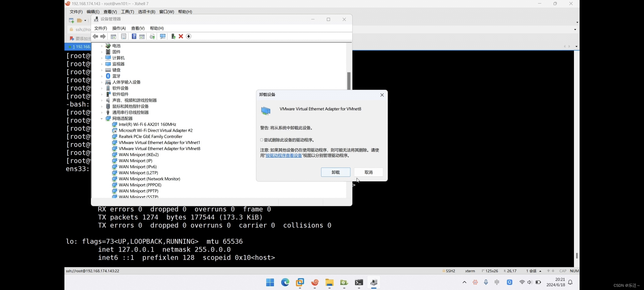Screen dimensions: 644x290
Task: Open Xshell 工具(T) menu
Action: 127,12
